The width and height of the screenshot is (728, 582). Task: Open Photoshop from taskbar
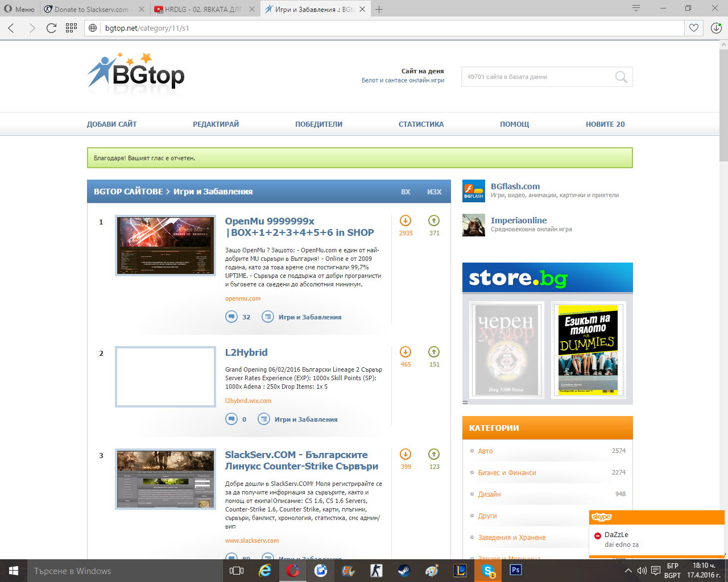coord(516,571)
